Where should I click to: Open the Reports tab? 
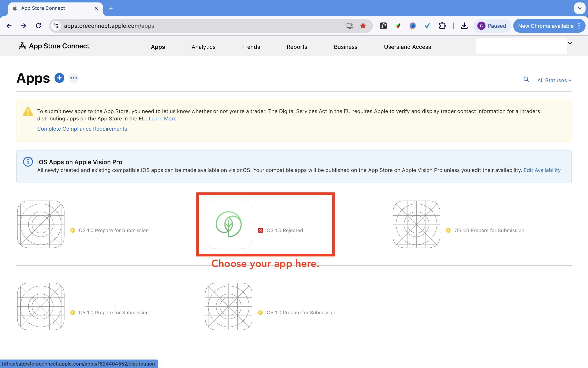297,47
